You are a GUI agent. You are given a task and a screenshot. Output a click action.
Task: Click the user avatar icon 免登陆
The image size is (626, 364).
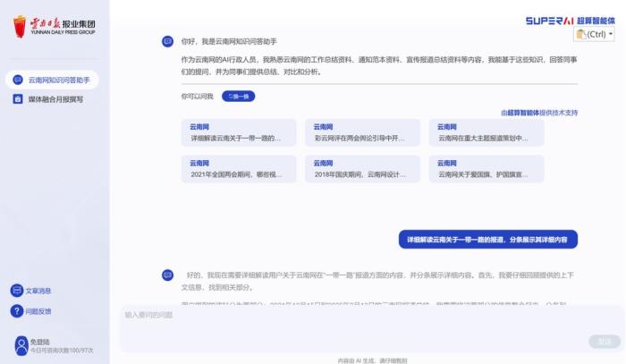(21, 345)
